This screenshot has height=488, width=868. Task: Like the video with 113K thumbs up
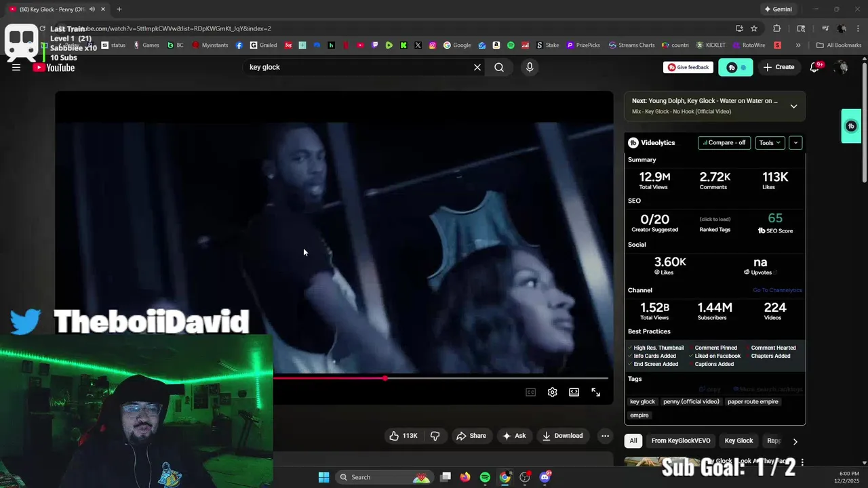(403, 436)
